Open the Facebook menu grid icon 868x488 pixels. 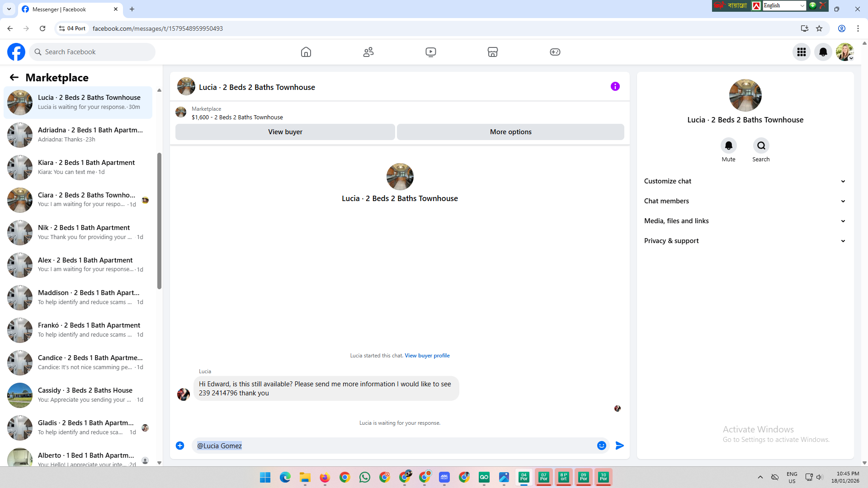pos(802,52)
